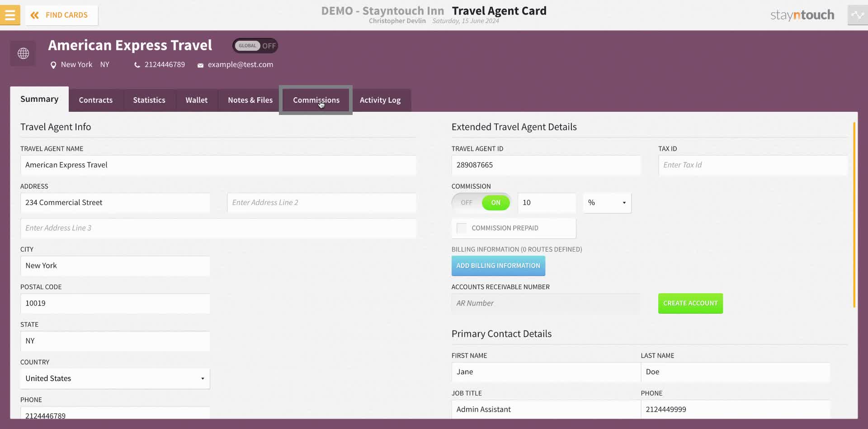
Task: Click the example@test.com email text
Action: [x=241, y=65]
